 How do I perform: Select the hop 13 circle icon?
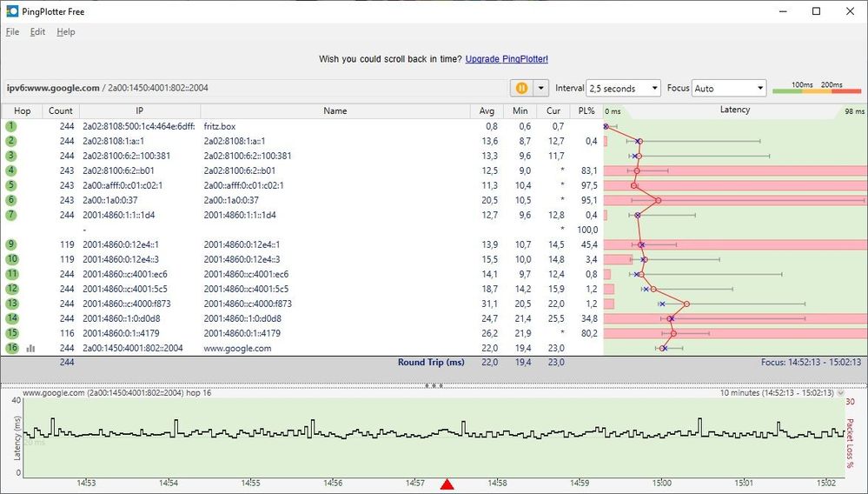[11, 304]
